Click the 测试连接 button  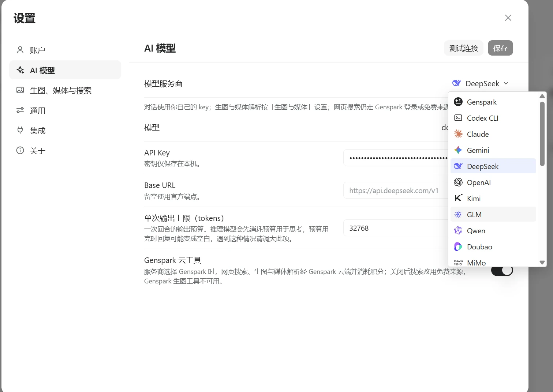click(464, 48)
